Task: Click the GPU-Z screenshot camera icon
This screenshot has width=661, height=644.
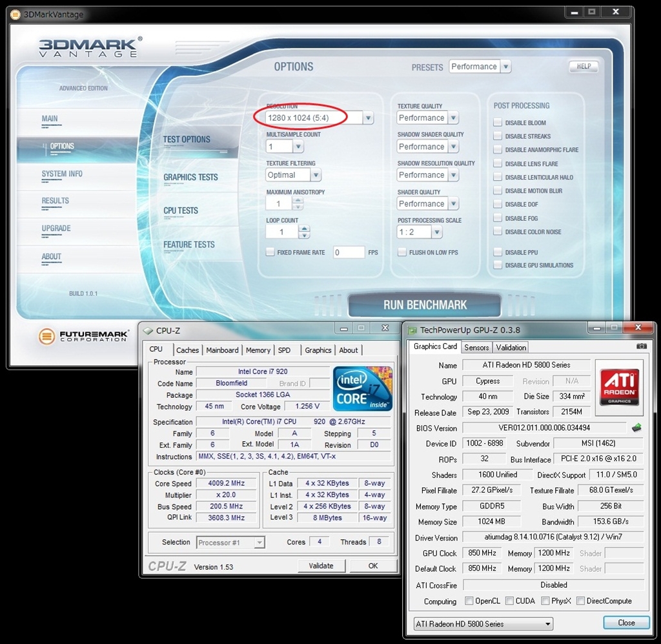Action: 641,346
